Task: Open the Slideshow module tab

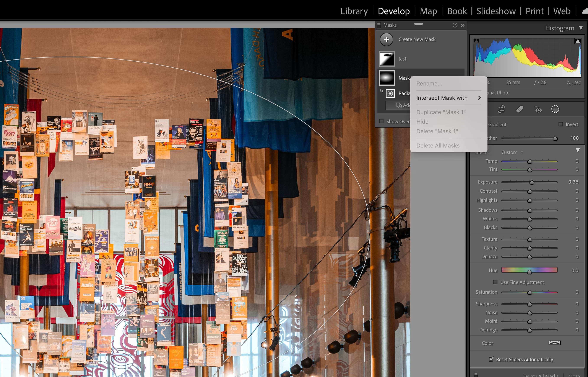Action: pos(496,11)
